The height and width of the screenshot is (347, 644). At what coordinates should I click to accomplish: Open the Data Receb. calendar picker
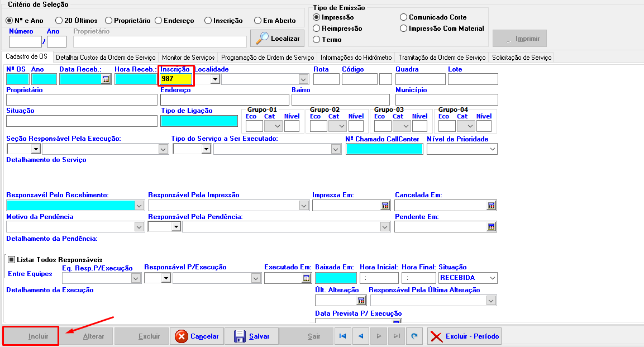coord(106,79)
